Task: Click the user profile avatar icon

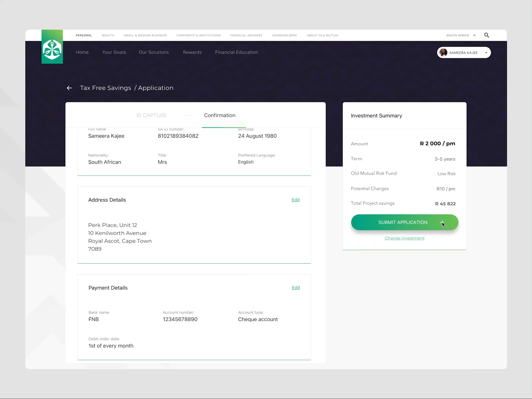Action: [x=443, y=52]
